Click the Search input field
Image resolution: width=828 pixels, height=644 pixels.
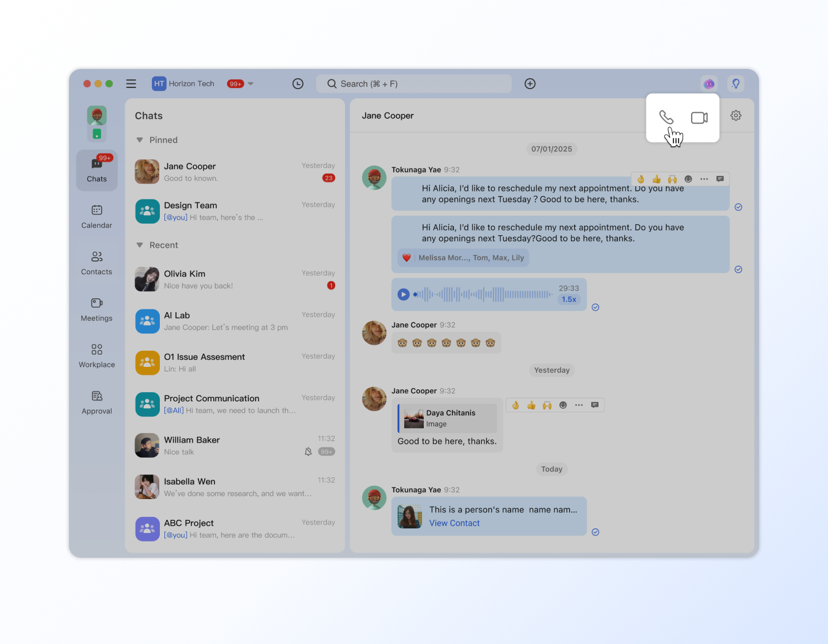pyautogui.click(x=414, y=84)
